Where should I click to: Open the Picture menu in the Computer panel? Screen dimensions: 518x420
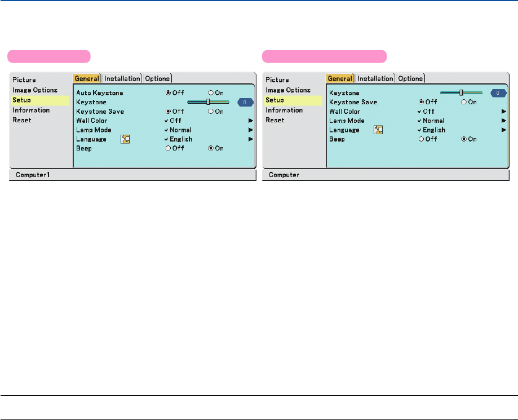click(x=277, y=80)
